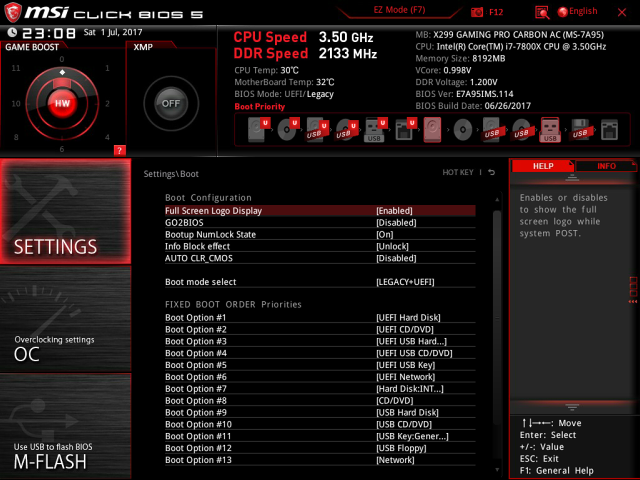This screenshot has width=640, height=480.
Task: Open Boot Option #11 USB Key:Gener
Action: (x=320, y=436)
